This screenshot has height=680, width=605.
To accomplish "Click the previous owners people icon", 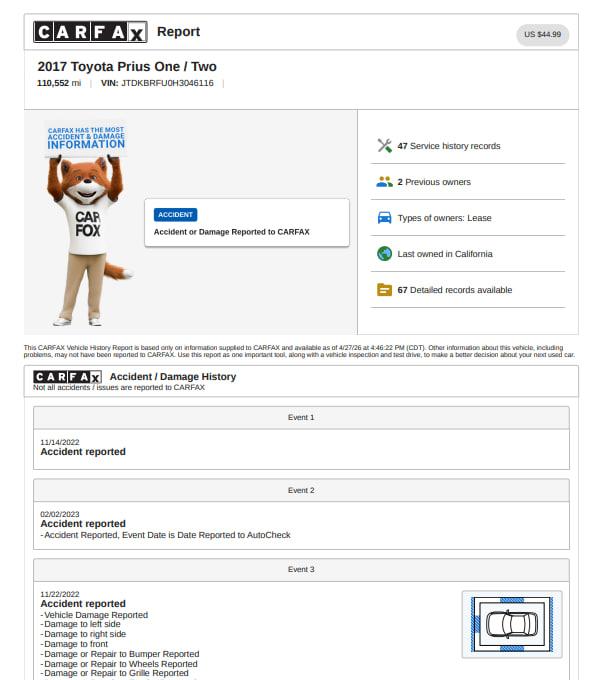I will [384, 182].
